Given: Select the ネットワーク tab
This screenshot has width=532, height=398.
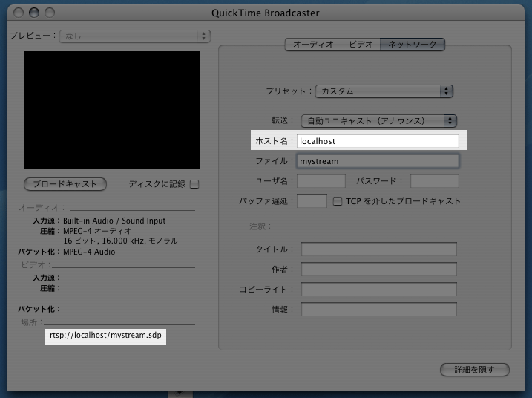Looking at the screenshot, I should coord(413,45).
